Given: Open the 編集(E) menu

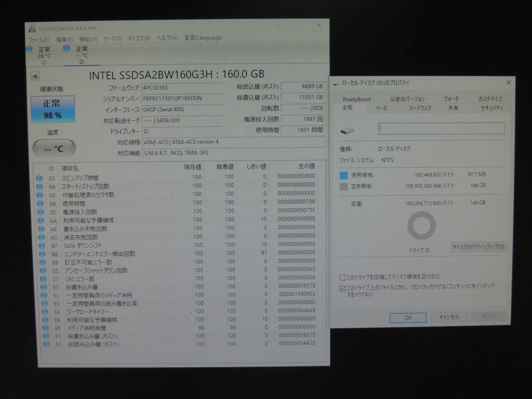Looking at the screenshot, I should coord(64,39).
